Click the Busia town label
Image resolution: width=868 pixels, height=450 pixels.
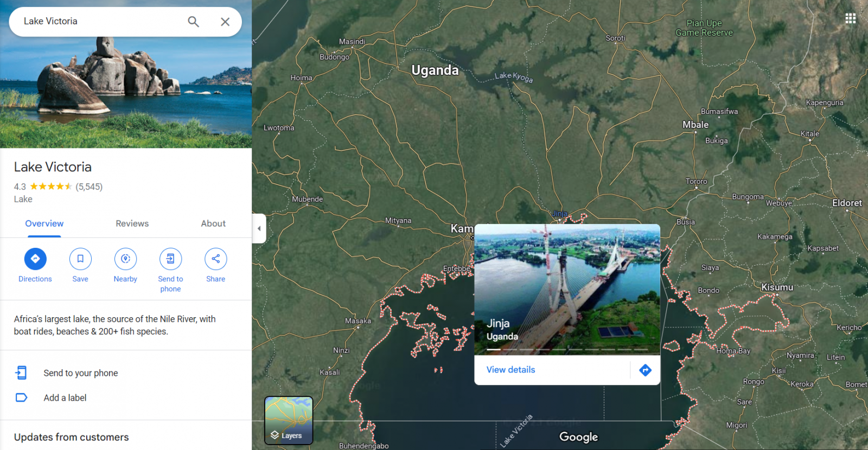coord(685,222)
